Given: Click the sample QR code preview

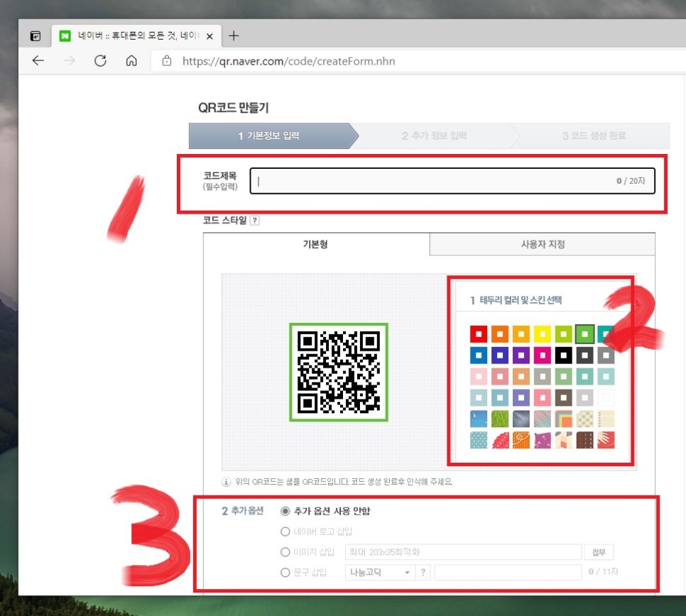Looking at the screenshot, I should (x=339, y=372).
